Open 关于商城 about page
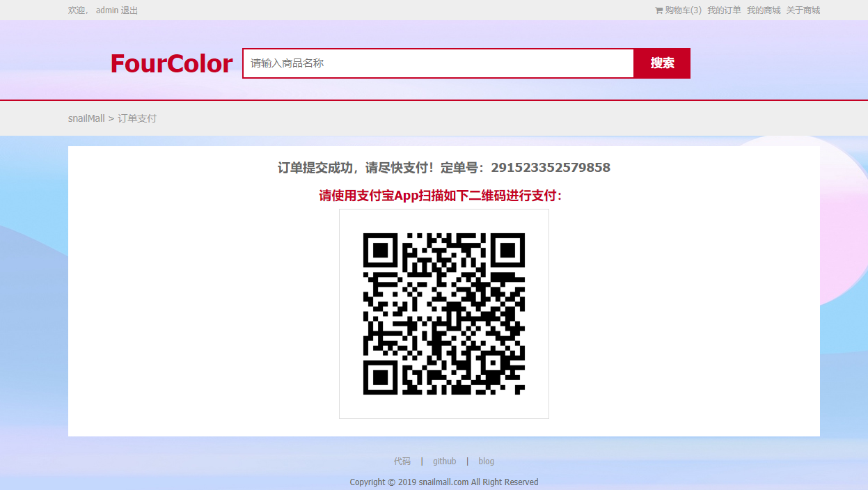Image resolution: width=868 pixels, height=490 pixels. coord(803,10)
